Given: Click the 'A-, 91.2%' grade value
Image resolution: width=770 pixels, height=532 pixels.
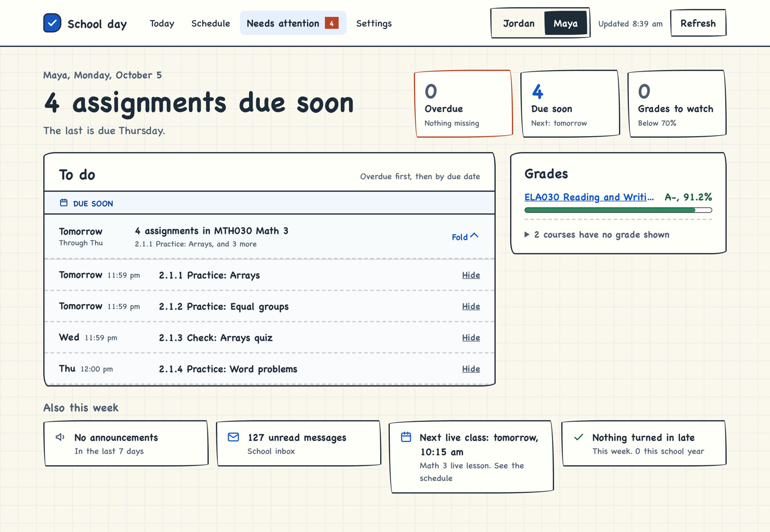Looking at the screenshot, I should 688,197.
